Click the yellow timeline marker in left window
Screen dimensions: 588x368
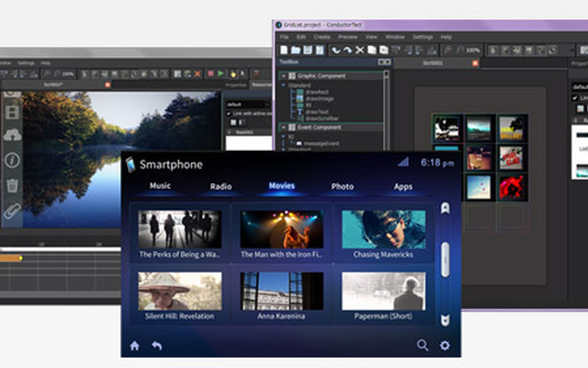pos(20,258)
